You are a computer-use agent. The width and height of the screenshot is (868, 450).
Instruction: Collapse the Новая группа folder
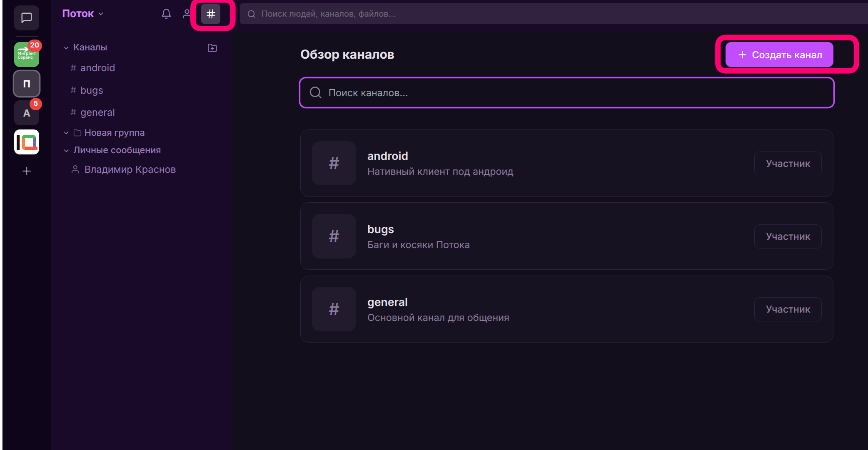(x=66, y=133)
